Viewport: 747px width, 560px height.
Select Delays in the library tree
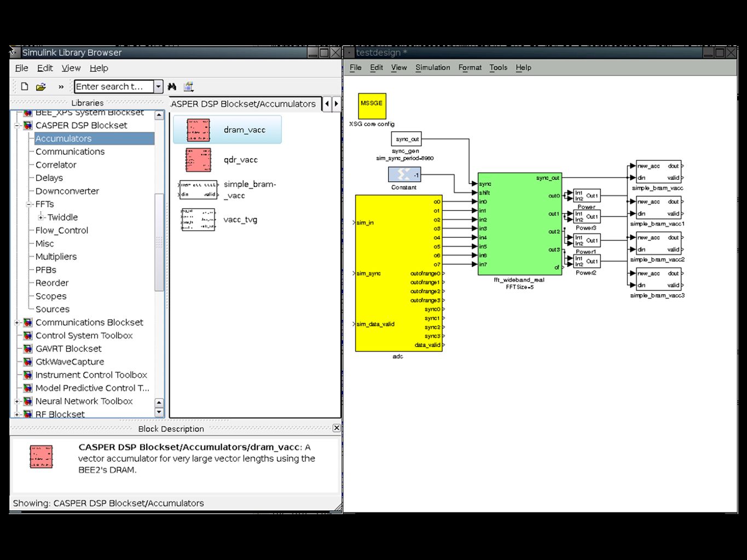49,178
